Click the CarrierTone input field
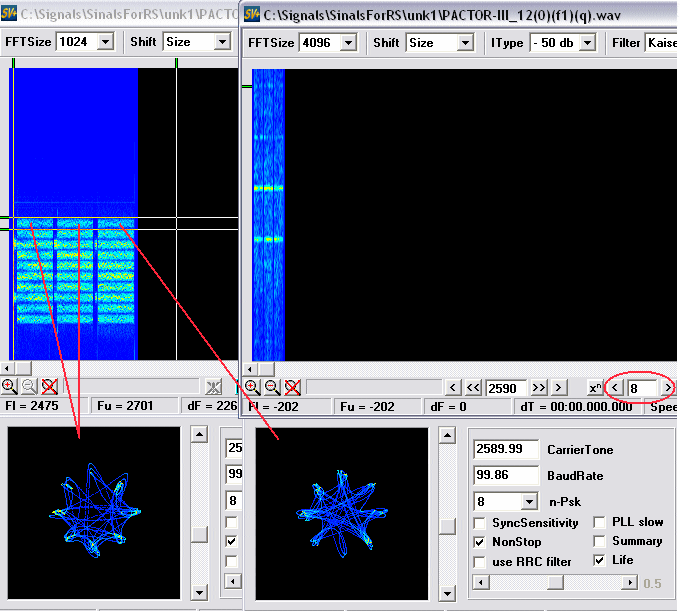The image size is (680, 611). click(506, 451)
